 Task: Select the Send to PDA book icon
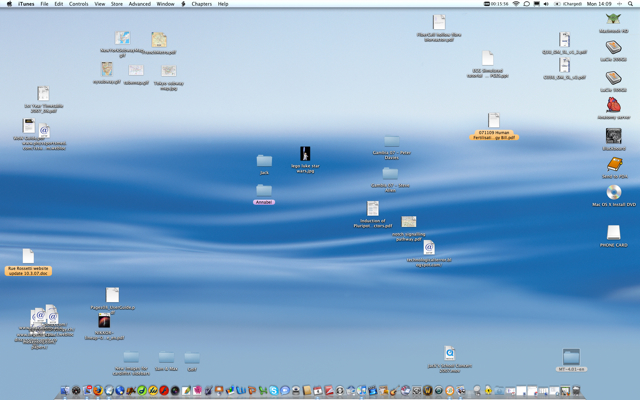(x=614, y=164)
